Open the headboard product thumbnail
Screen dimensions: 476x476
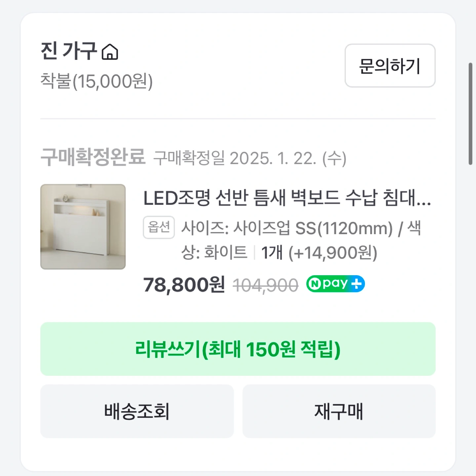(83, 227)
